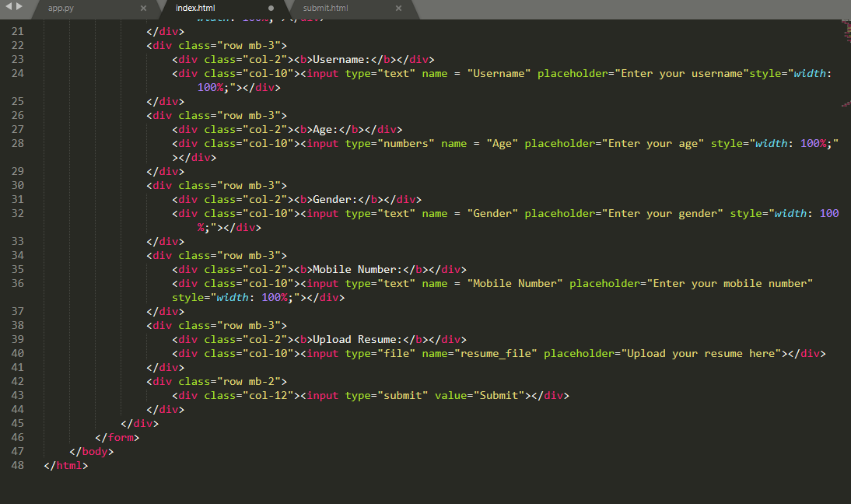851x504 pixels.
Task: Select the index.html tab
Action: coord(195,8)
